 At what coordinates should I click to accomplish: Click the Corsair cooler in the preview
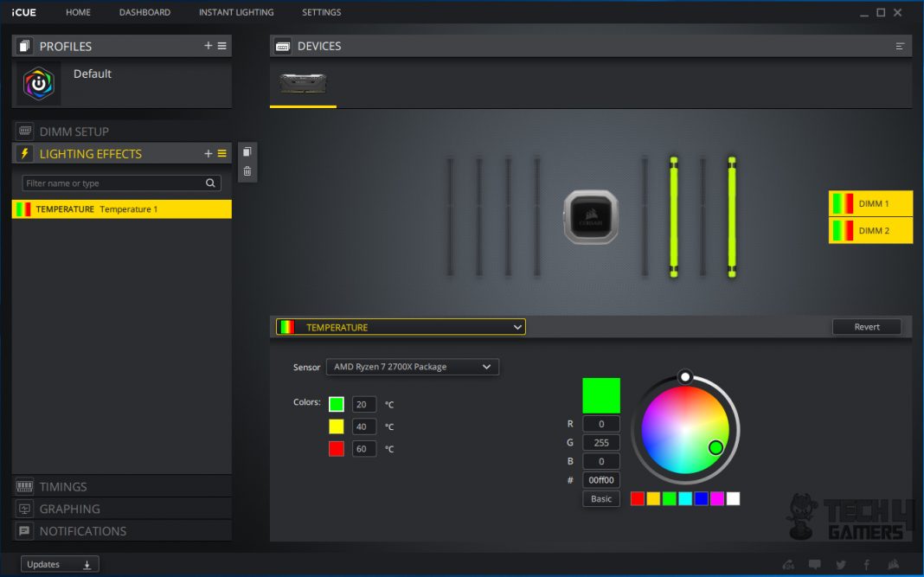pyautogui.click(x=590, y=217)
